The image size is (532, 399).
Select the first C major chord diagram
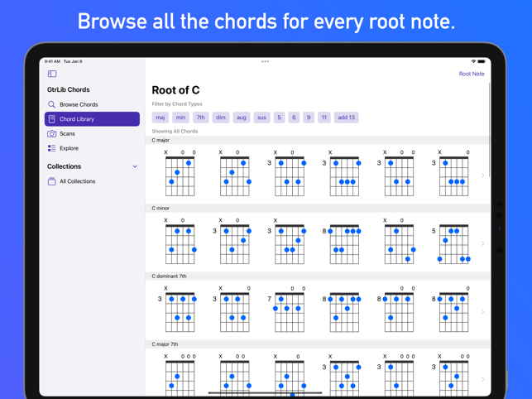coord(180,174)
